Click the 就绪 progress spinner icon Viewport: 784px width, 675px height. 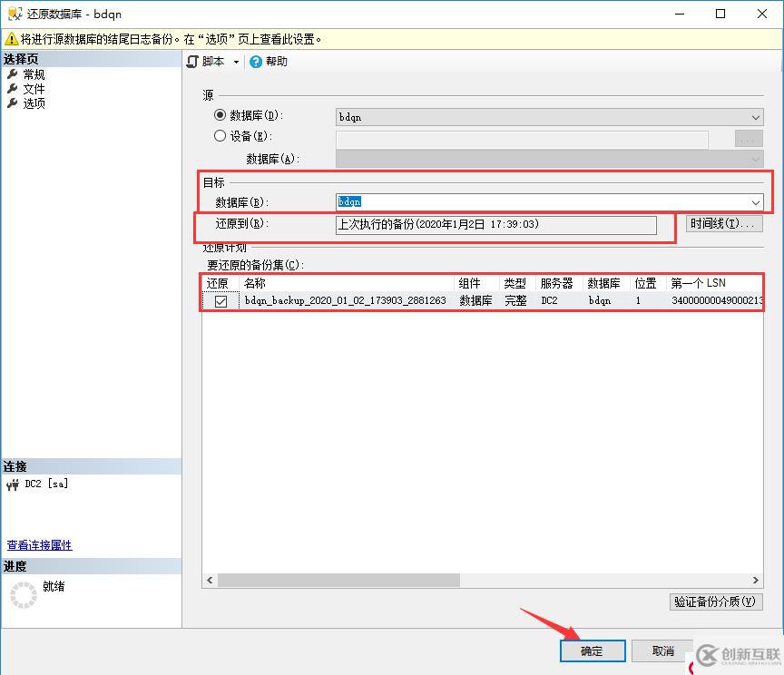tap(24, 595)
